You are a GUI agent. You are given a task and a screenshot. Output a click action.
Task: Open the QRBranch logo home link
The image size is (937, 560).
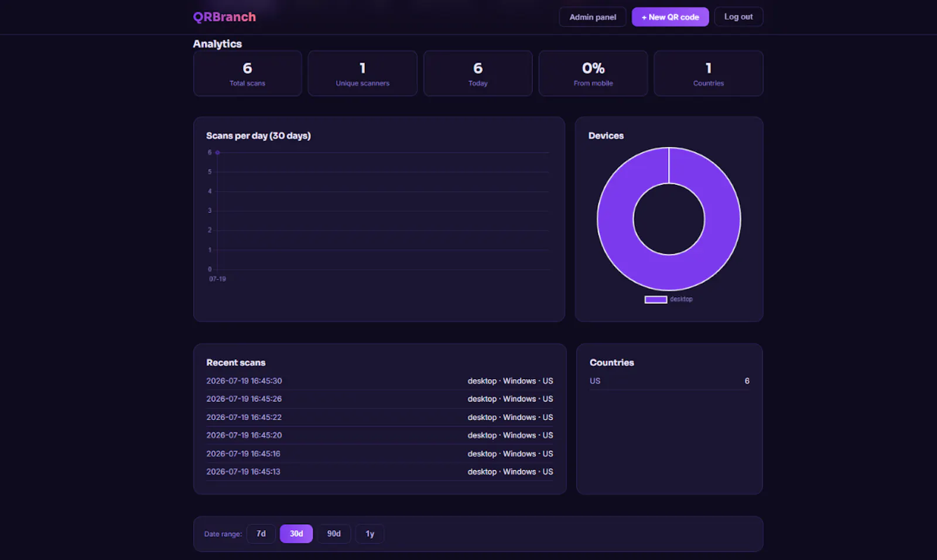pyautogui.click(x=224, y=17)
